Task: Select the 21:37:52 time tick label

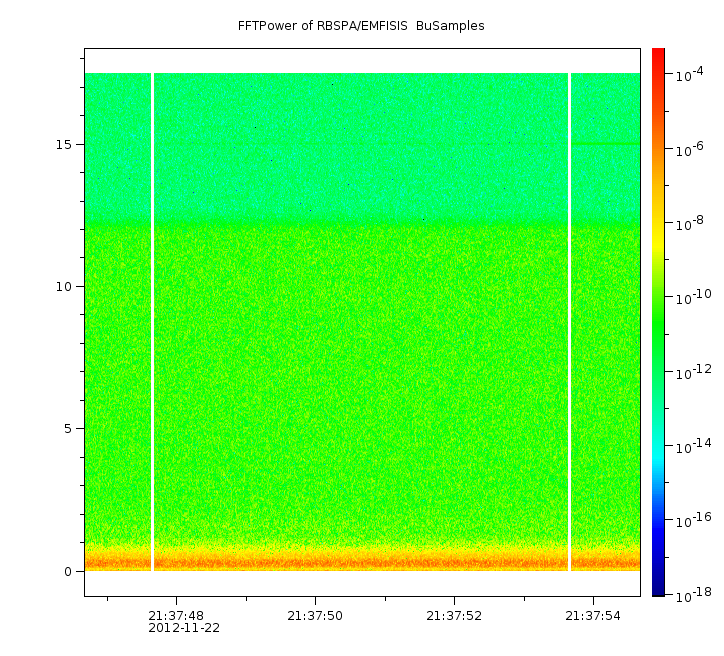Action: [x=454, y=615]
